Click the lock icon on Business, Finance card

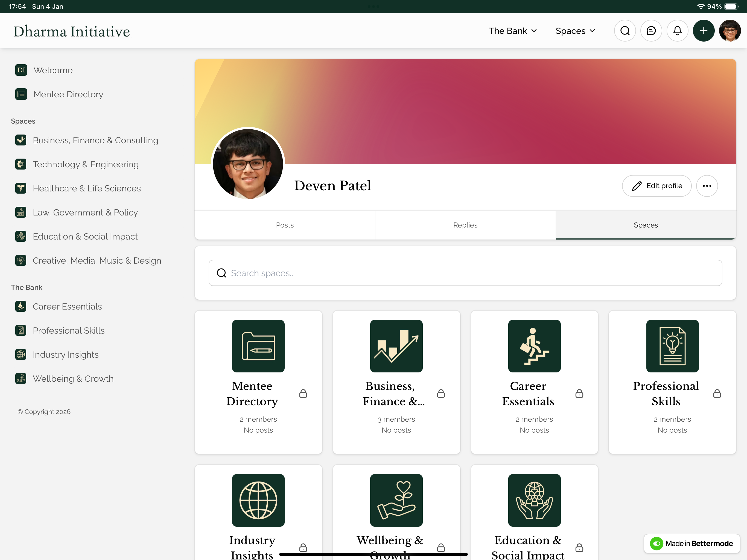click(441, 393)
